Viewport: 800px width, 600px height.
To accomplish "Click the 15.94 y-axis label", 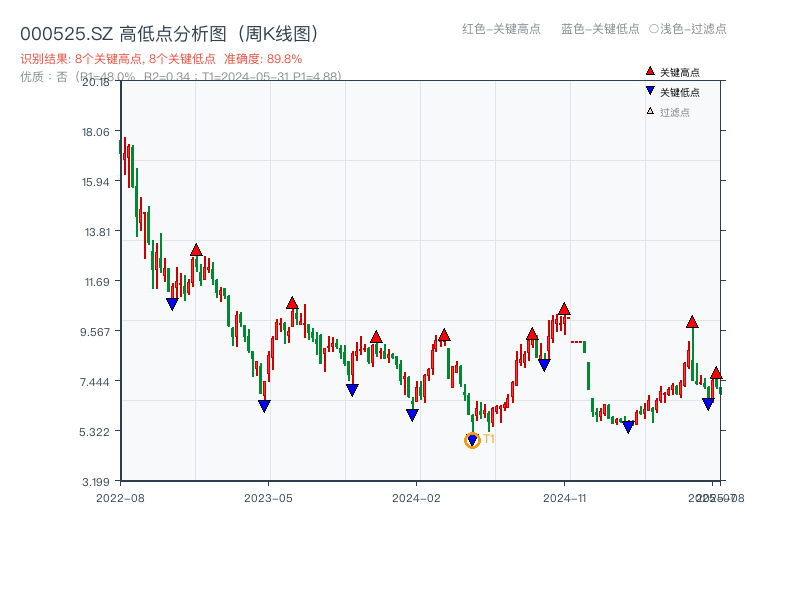I will 95,182.
